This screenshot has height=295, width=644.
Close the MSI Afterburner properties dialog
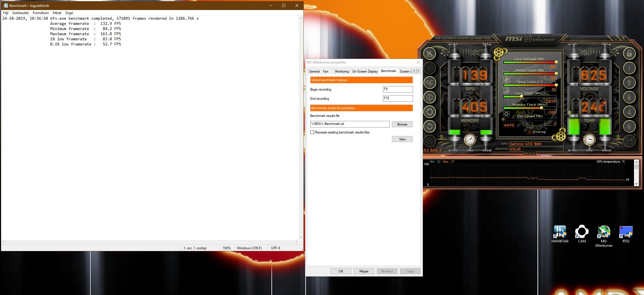(418, 62)
